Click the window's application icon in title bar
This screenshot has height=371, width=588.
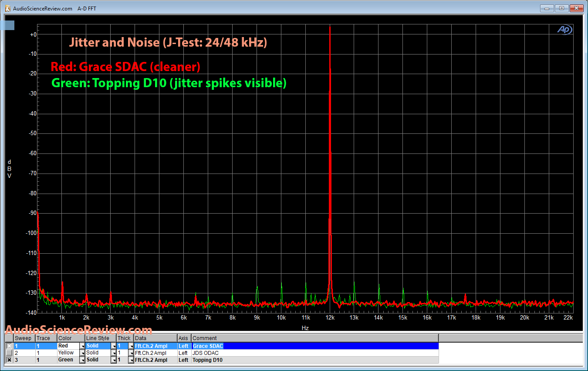point(8,8)
